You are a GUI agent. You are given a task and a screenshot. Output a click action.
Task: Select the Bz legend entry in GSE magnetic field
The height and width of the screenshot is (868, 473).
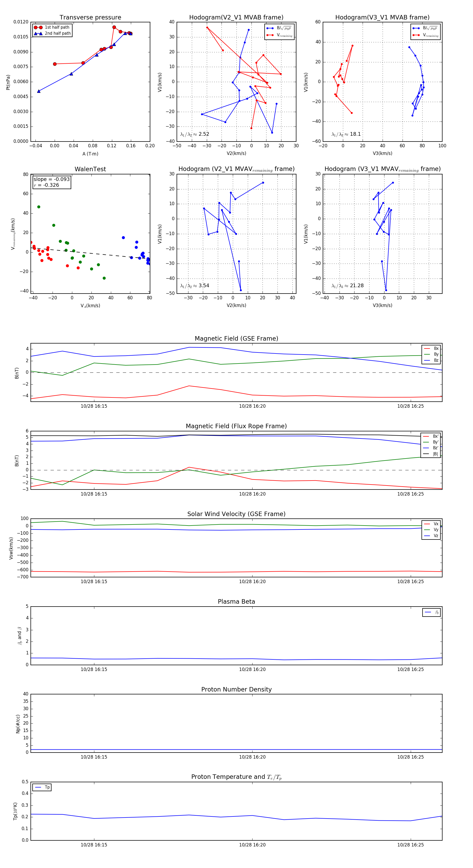(x=431, y=360)
